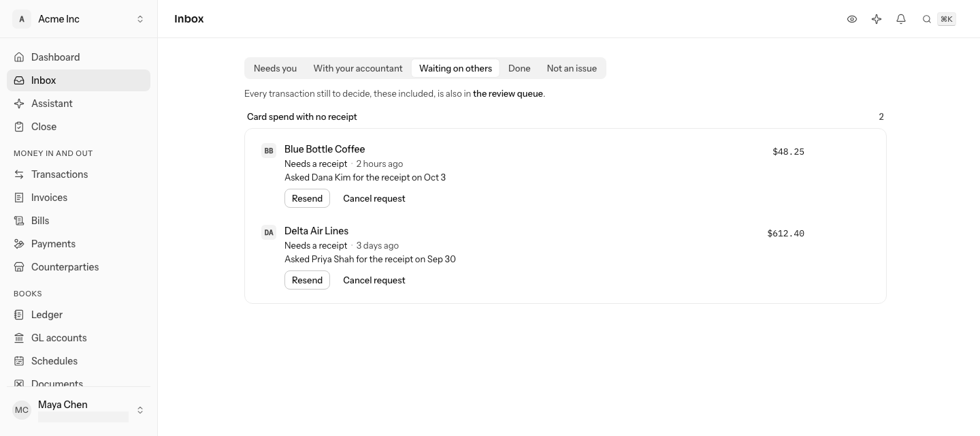
Task: Click the Close clipboard icon in sidebar
Action: click(x=19, y=127)
